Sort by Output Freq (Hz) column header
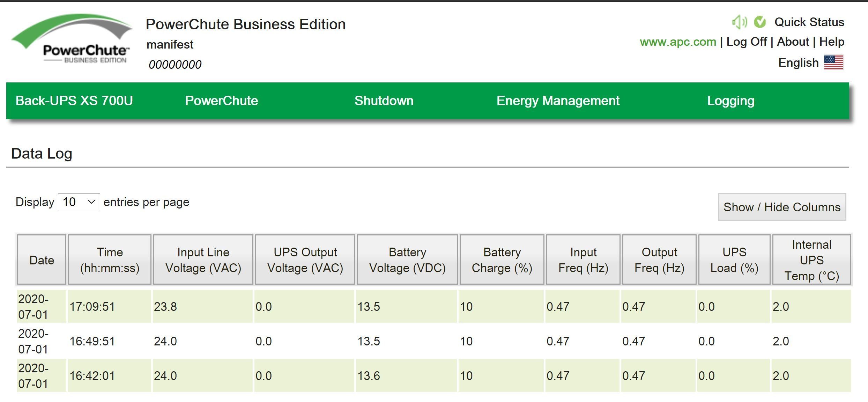 (659, 260)
